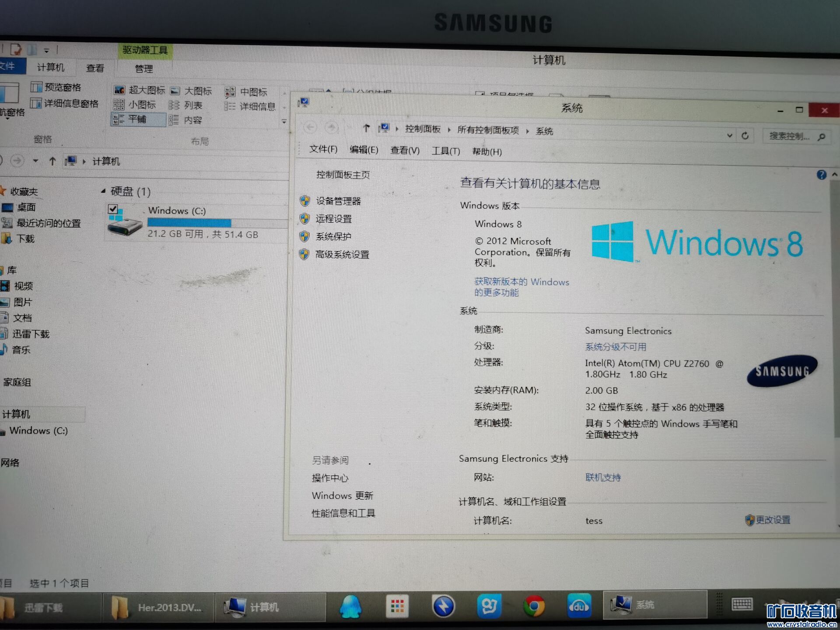Open quick access toolbar customize dropdown
840x630 pixels.
(x=46, y=50)
